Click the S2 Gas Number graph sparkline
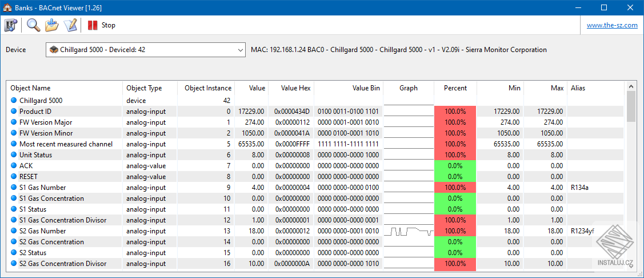The width and height of the screenshot is (644, 278). point(409,231)
